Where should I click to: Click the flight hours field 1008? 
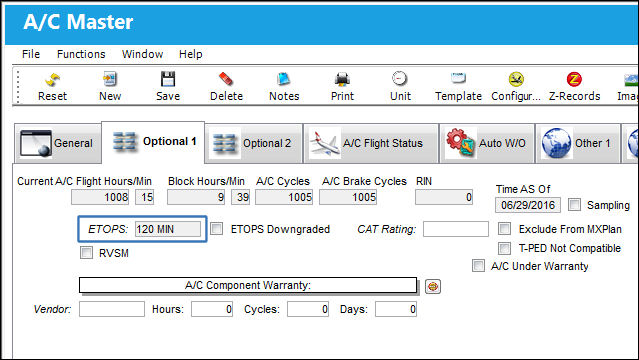click(x=100, y=197)
